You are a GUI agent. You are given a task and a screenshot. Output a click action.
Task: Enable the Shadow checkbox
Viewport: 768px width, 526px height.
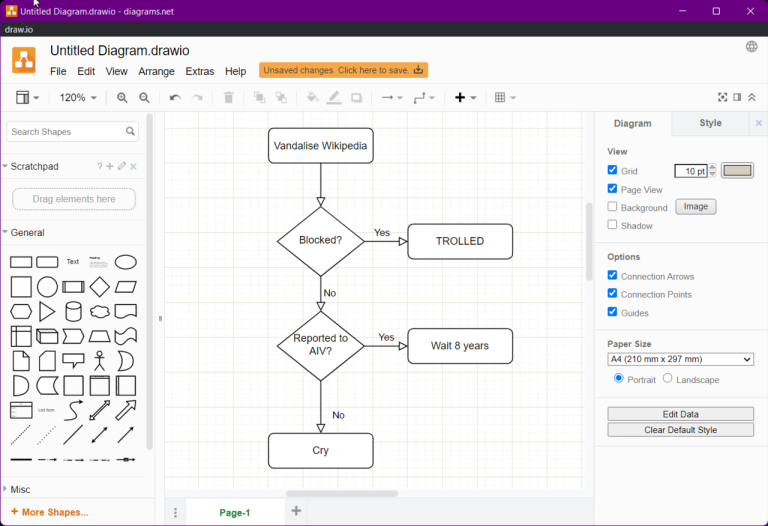(613, 225)
